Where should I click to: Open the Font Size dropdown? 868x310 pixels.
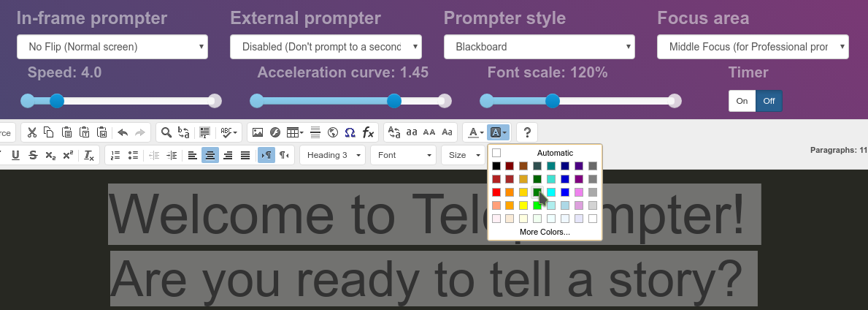click(x=464, y=155)
